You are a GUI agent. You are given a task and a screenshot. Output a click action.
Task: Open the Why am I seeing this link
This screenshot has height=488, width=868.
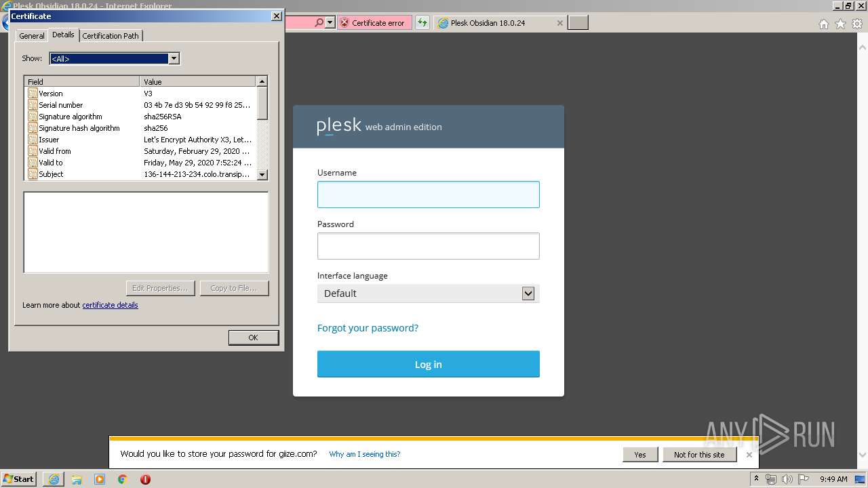point(365,454)
